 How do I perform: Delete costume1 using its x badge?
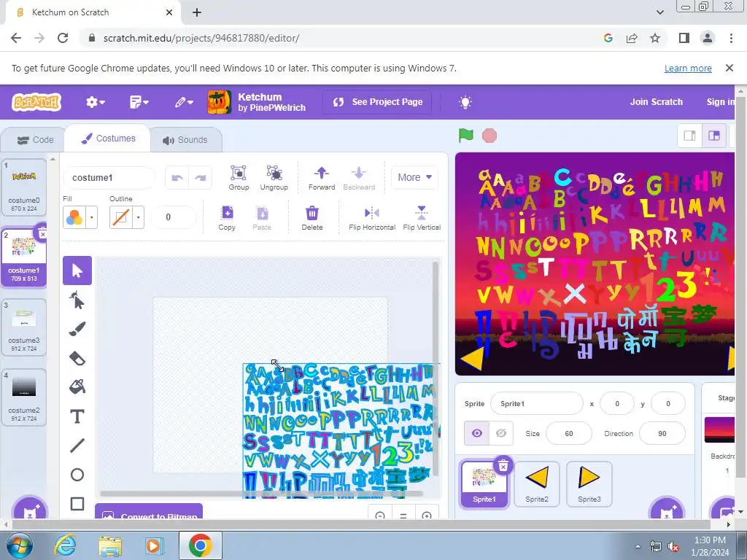click(42, 234)
